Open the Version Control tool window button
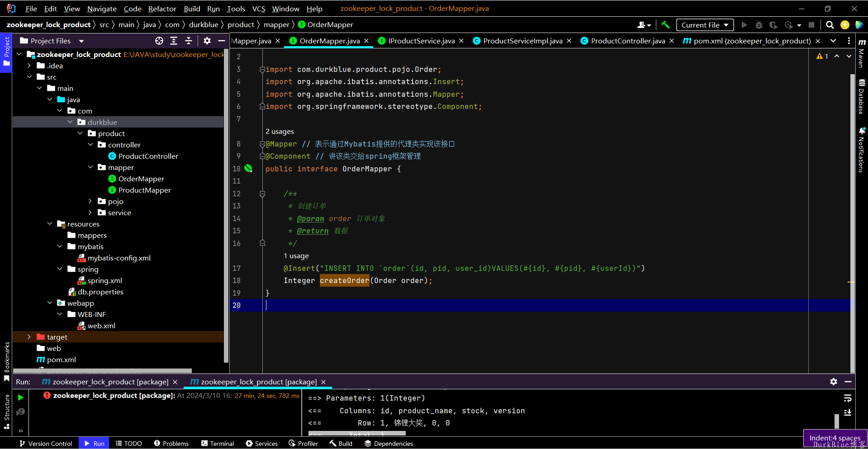The image size is (868, 449). [x=46, y=444]
